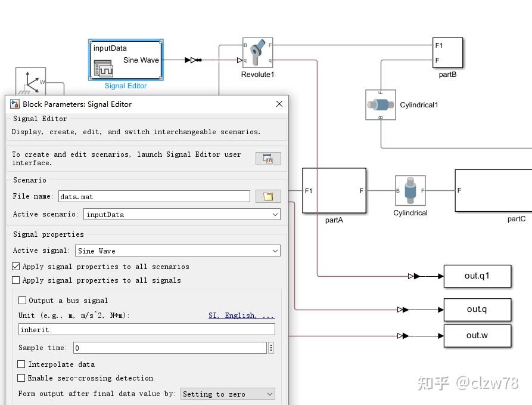Open the inputData Sine Wave Signal Editor block
Image resolution: width=532 pixels, height=405 pixels.
click(x=125, y=60)
